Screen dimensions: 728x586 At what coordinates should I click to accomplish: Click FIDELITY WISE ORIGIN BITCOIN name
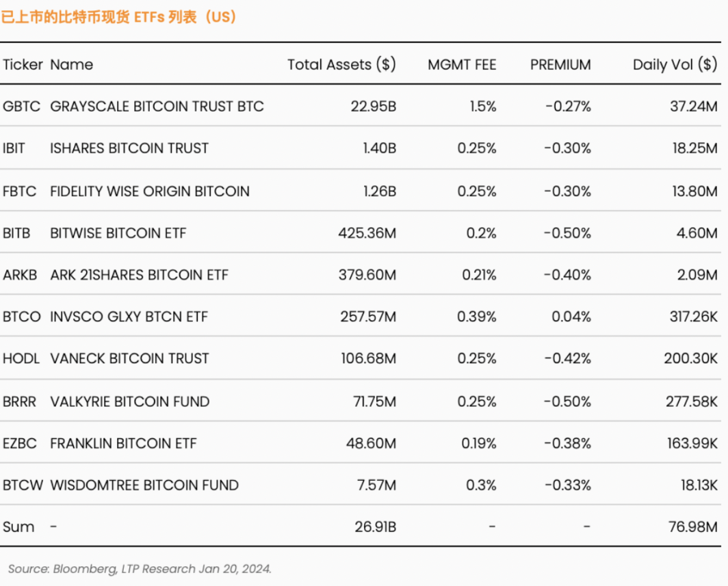tap(149, 191)
